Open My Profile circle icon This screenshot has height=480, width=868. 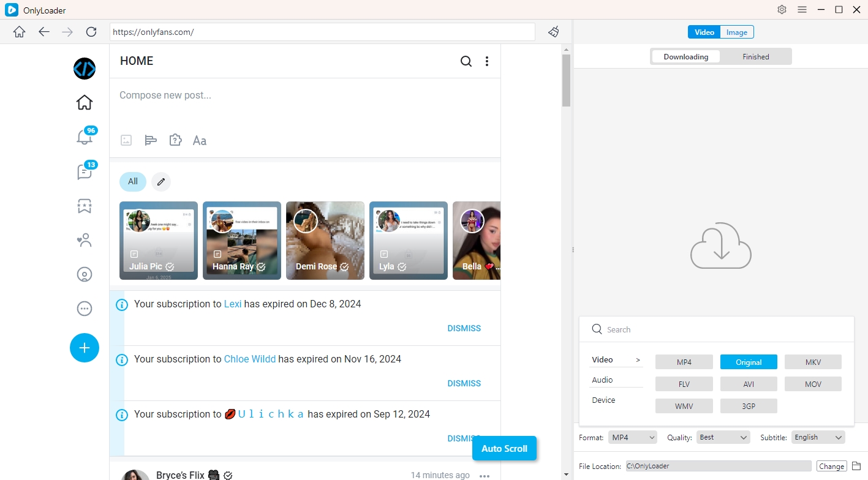coord(85,274)
